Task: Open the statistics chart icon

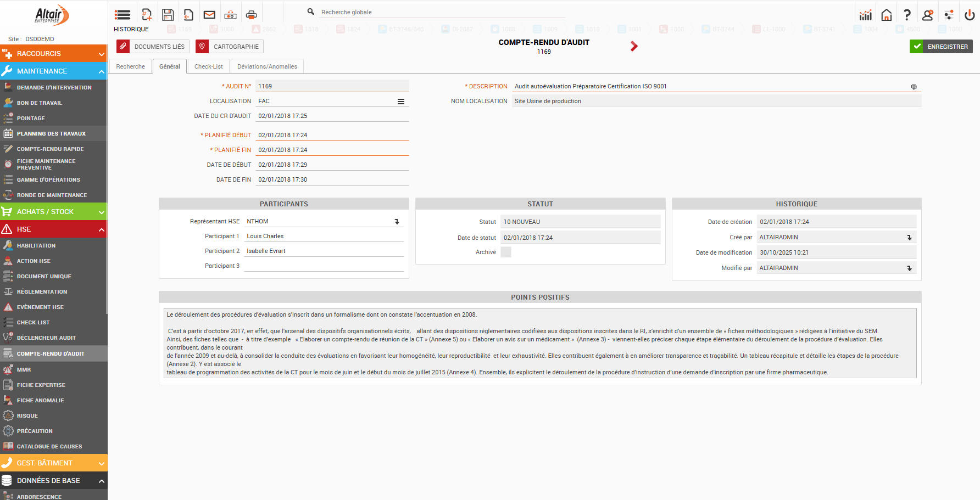Action: 866,15
